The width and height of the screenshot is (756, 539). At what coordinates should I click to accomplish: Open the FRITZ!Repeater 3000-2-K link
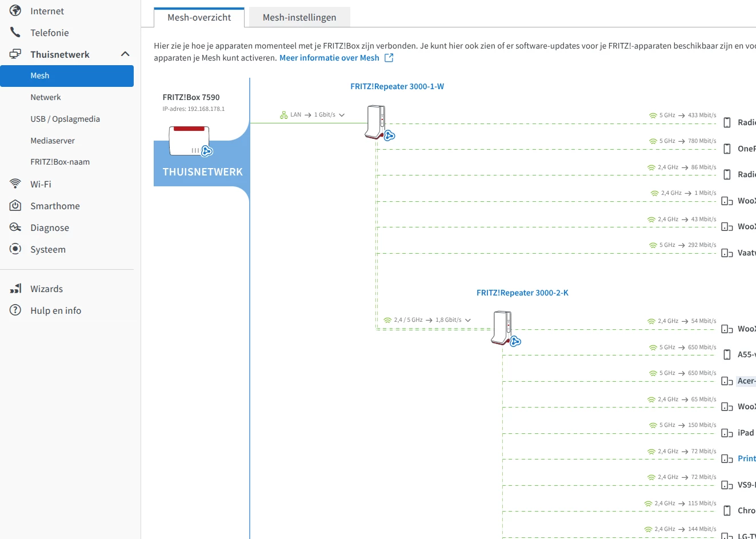coord(522,293)
